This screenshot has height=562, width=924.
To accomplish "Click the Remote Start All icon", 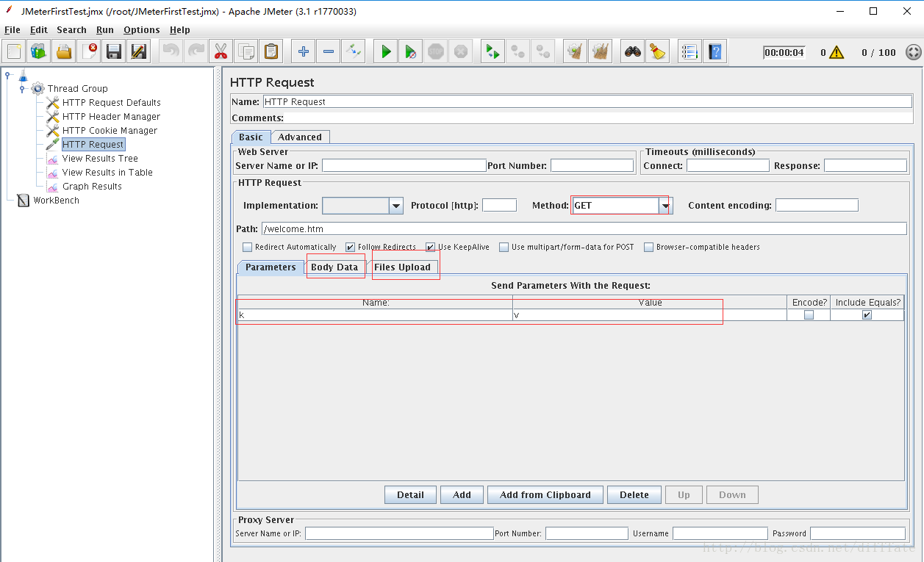I will [493, 51].
